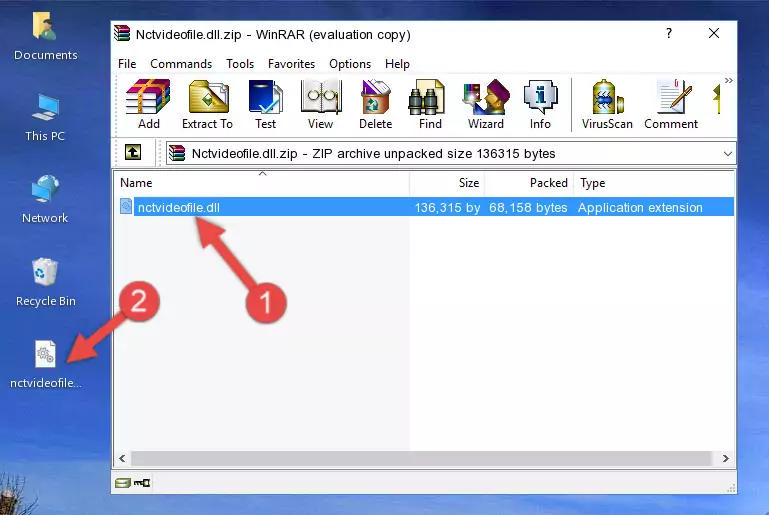Click the Delete toolbar icon
The image size is (769, 515).
tap(376, 104)
